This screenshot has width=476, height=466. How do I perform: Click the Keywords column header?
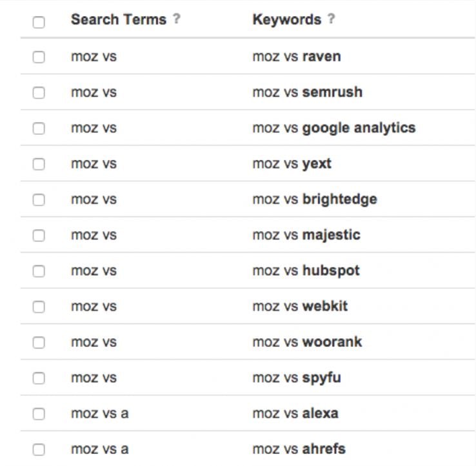[x=286, y=19]
